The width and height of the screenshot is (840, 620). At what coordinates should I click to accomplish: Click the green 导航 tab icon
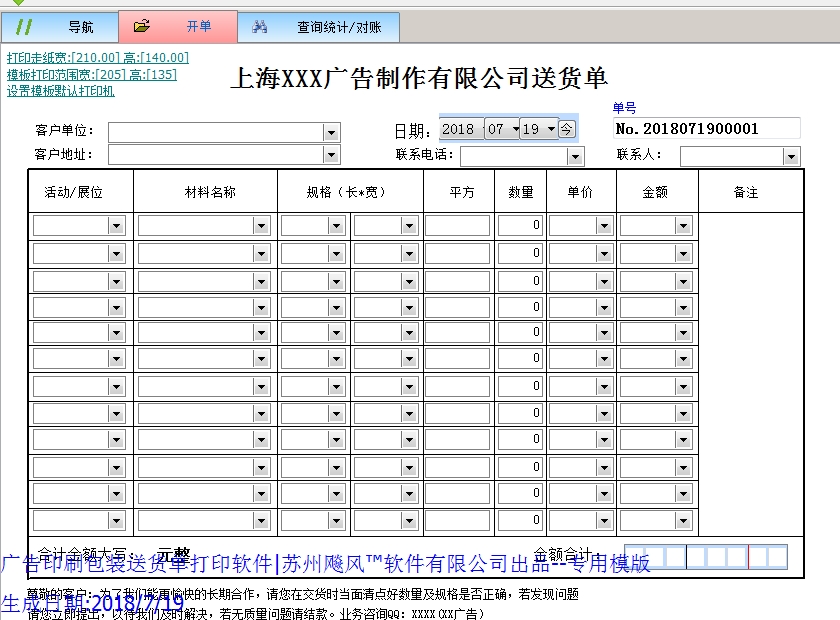click(25, 27)
